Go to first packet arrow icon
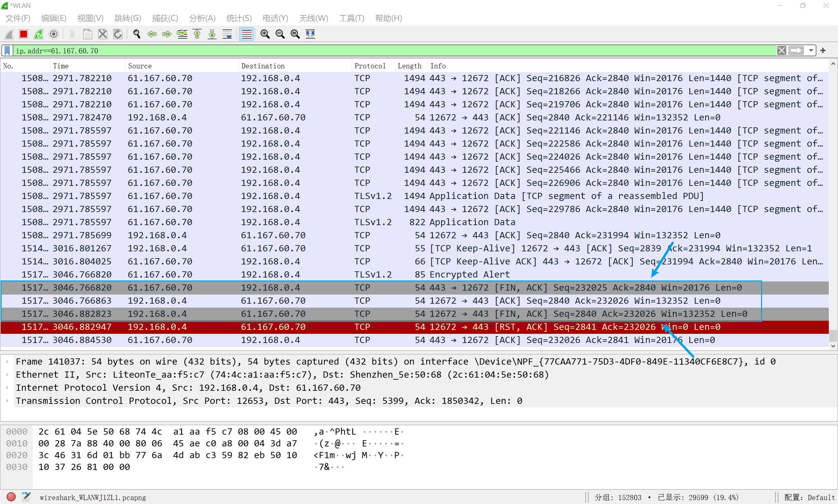The width and height of the screenshot is (838, 504). click(x=197, y=34)
